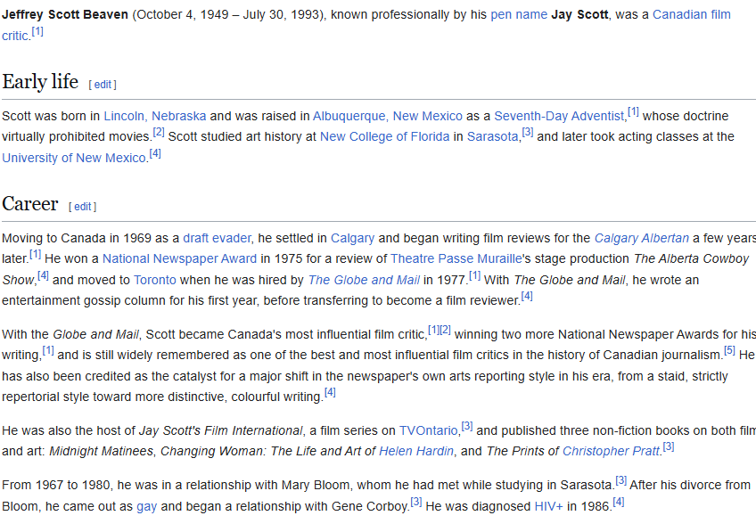Click citation [4] after University of New Mexico
The image size is (756, 532).
pyautogui.click(x=155, y=154)
